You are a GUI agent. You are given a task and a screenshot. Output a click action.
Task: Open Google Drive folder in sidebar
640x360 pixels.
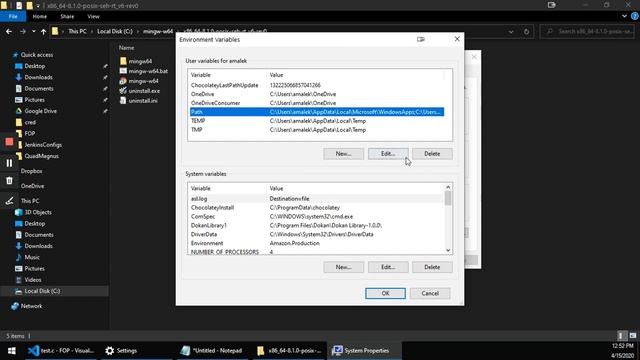coord(40,111)
